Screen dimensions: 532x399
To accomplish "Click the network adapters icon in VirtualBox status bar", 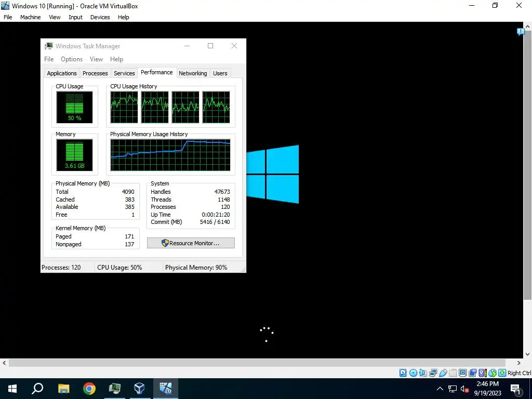I will click(x=433, y=373).
